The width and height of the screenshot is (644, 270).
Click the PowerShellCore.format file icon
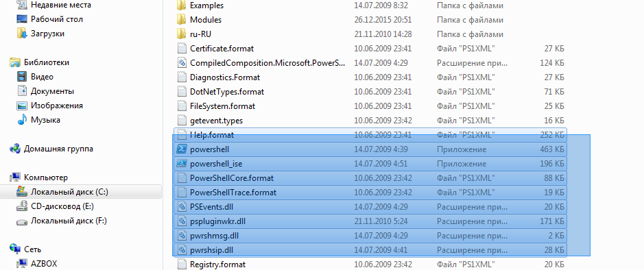pyautogui.click(x=182, y=178)
